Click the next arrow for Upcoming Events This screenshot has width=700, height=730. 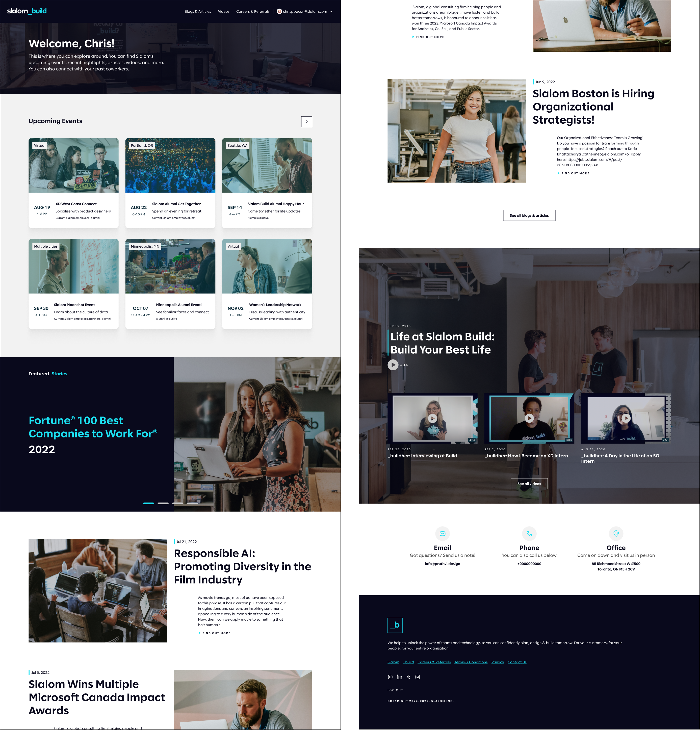[x=307, y=122]
